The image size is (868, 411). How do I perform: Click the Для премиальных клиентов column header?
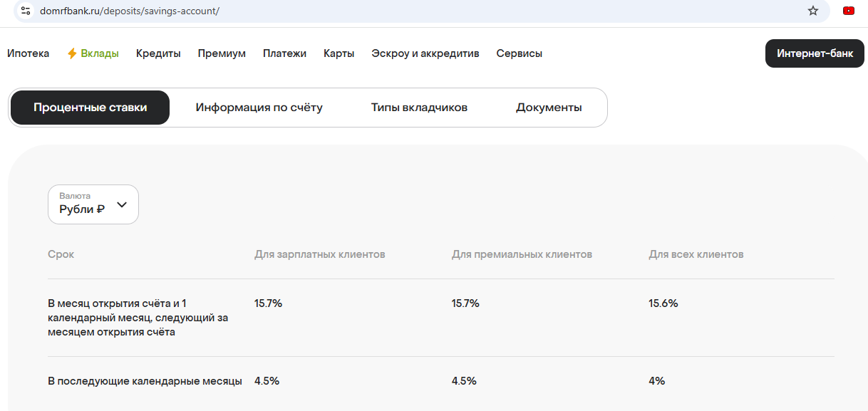click(x=522, y=254)
